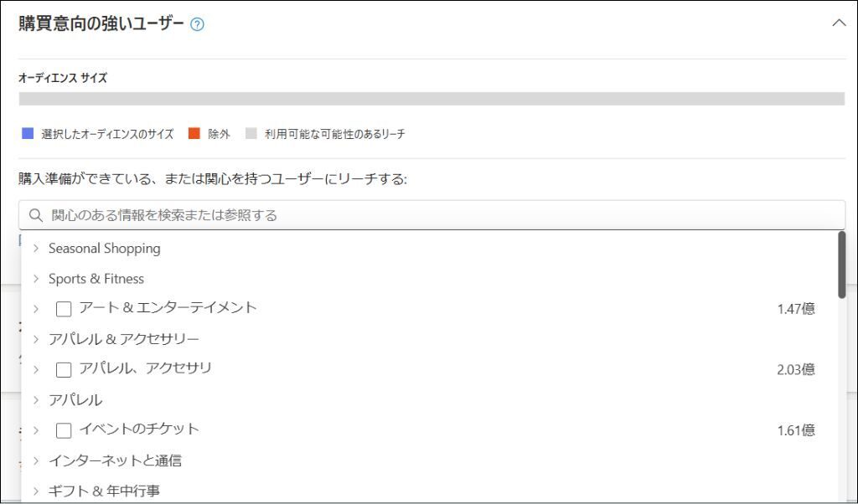Check the イベントのチケット checkbox
Screen dimensions: 858x504
(64, 430)
